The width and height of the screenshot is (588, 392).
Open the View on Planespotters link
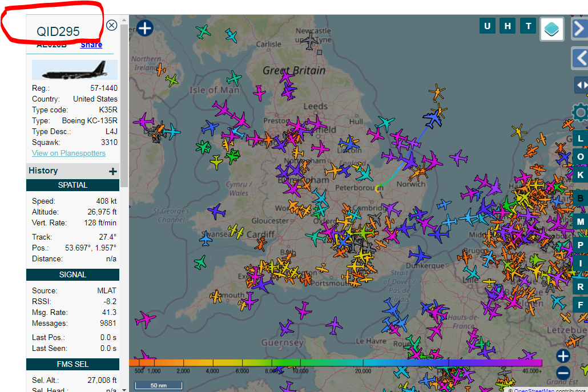click(x=69, y=153)
